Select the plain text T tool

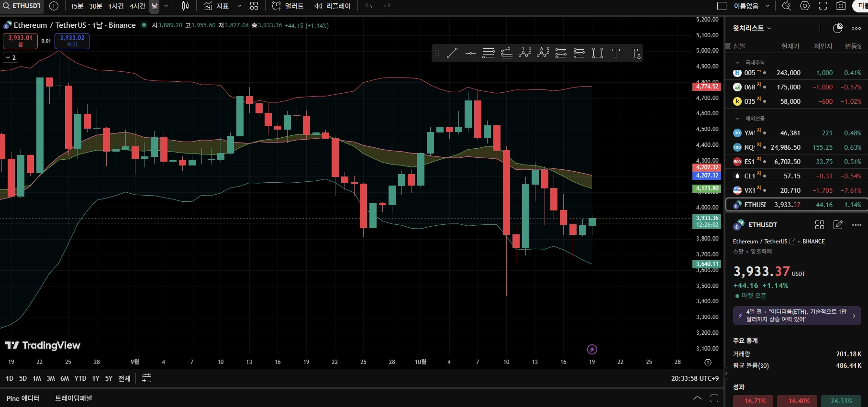(616, 53)
